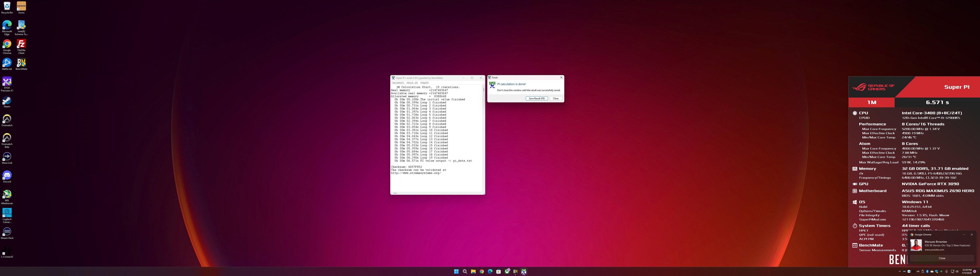The image size is (980, 276).
Task: Open Chrome from the taskbar
Action: 482,271
